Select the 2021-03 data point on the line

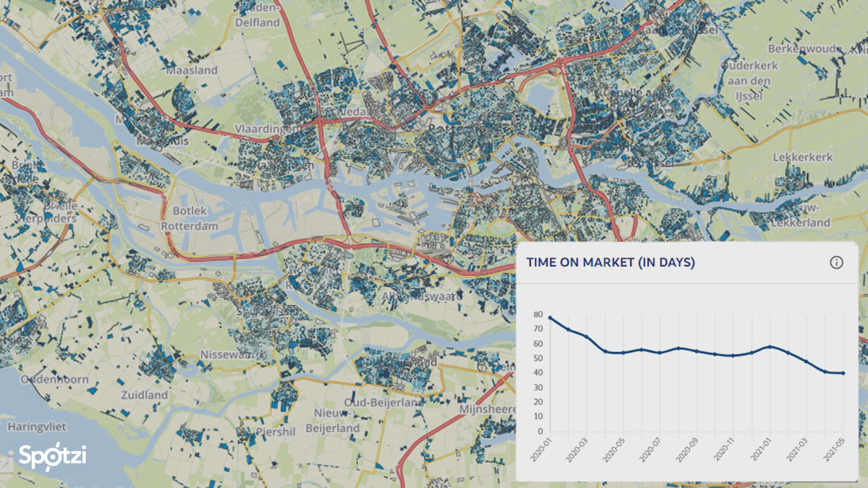pos(807,361)
